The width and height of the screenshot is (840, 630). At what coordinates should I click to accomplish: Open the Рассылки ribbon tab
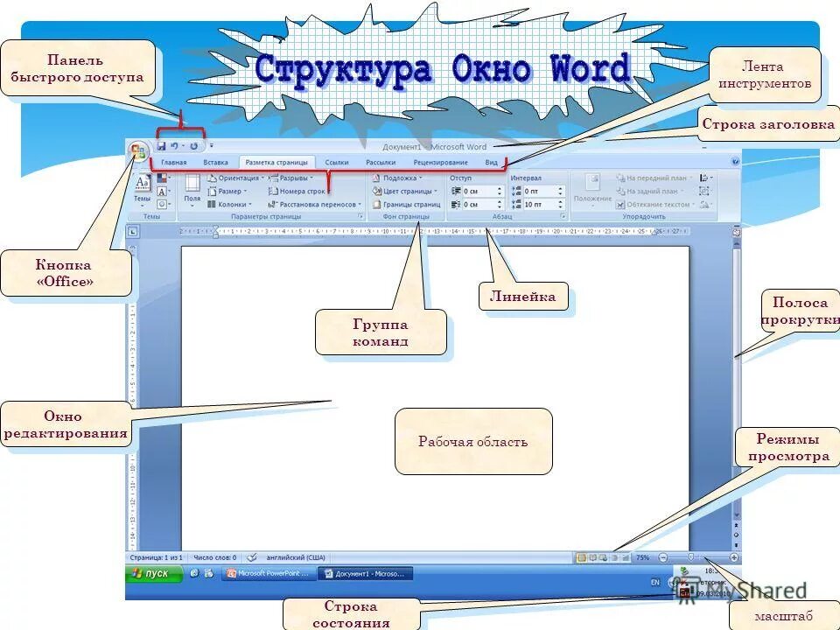(381, 163)
